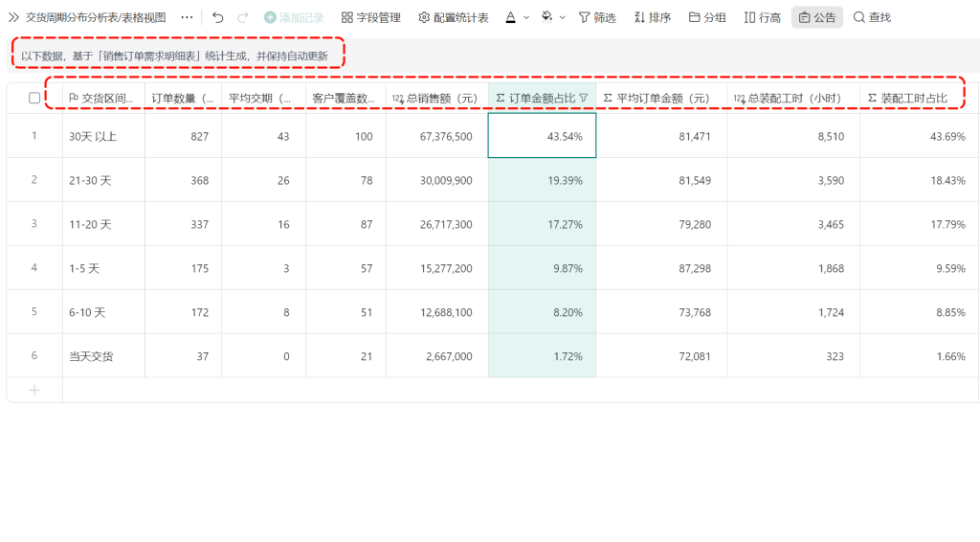Open 配置统计表 settings
Image resolution: width=980 pixels, height=542 pixels.
453,17
